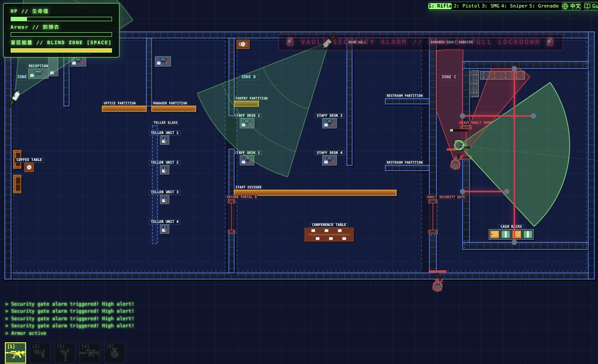
Task: Switch to the 4: Sniper tab
Action: point(514,6)
